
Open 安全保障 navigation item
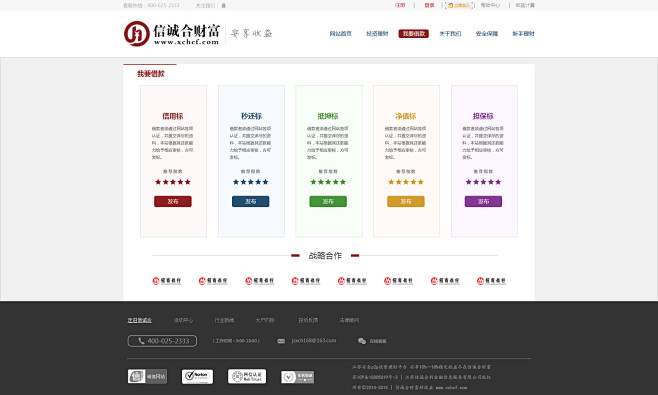point(487,34)
